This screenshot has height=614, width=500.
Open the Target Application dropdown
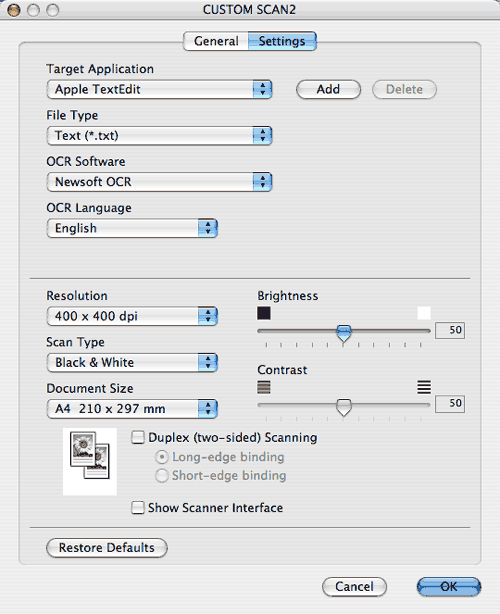click(159, 89)
